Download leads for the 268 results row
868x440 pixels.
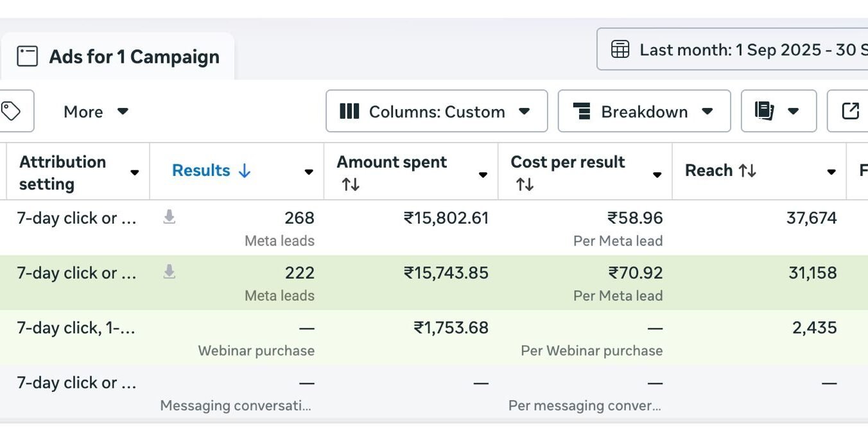click(169, 218)
